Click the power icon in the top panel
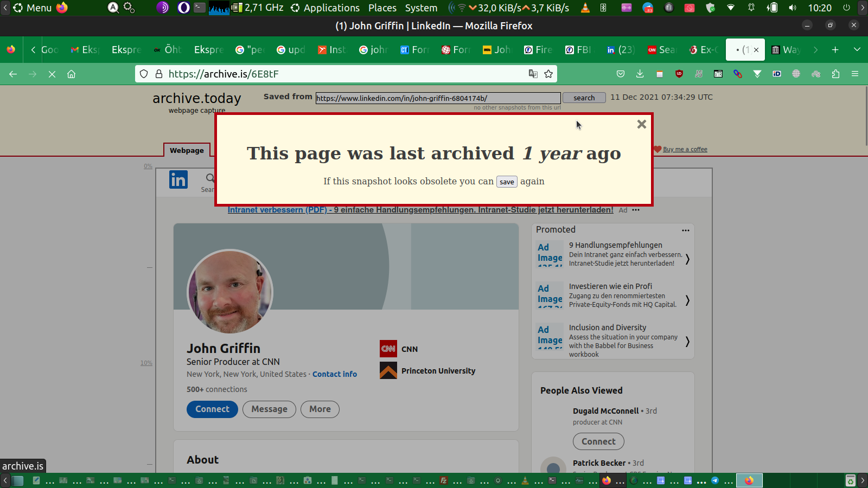Image resolution: width=868 pixels, height=488 pixels. pos(846,8)
